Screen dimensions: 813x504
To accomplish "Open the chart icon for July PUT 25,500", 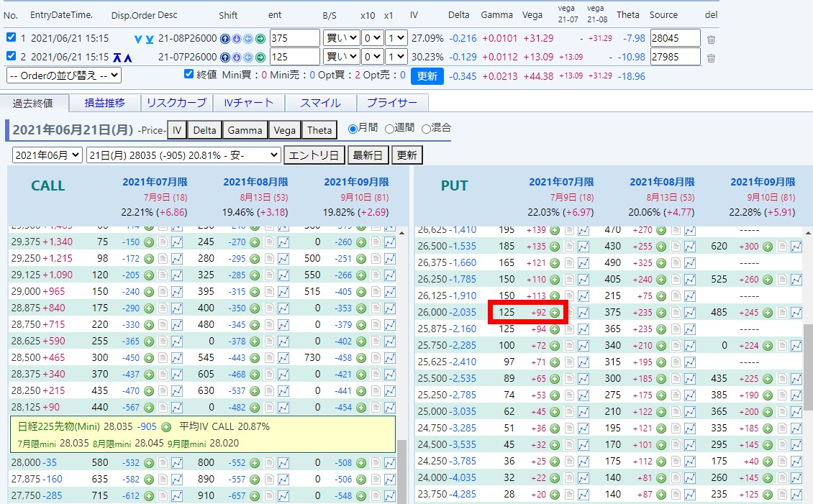I will tap(583, 379).
